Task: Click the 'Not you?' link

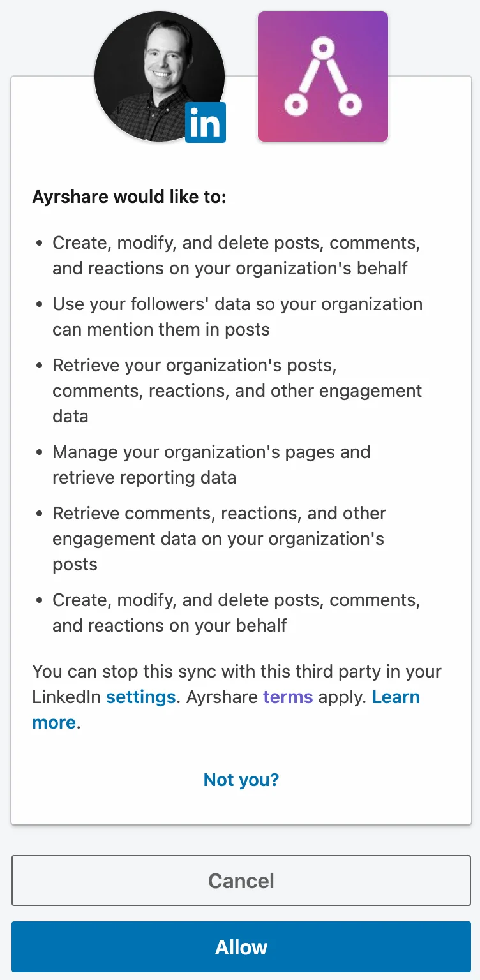Action: tap(241, 780)
